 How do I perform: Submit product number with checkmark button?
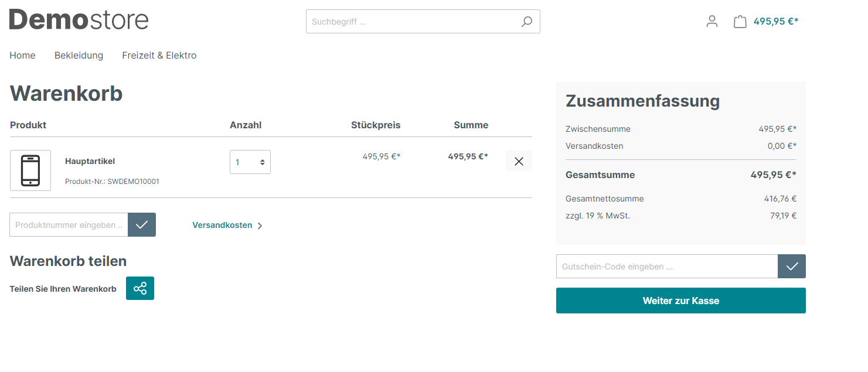pyautogui.click(x=142, y=225)
